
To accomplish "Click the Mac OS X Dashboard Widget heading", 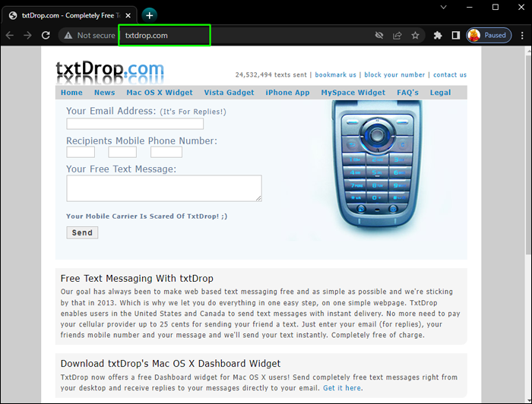I will coord(171,363).
